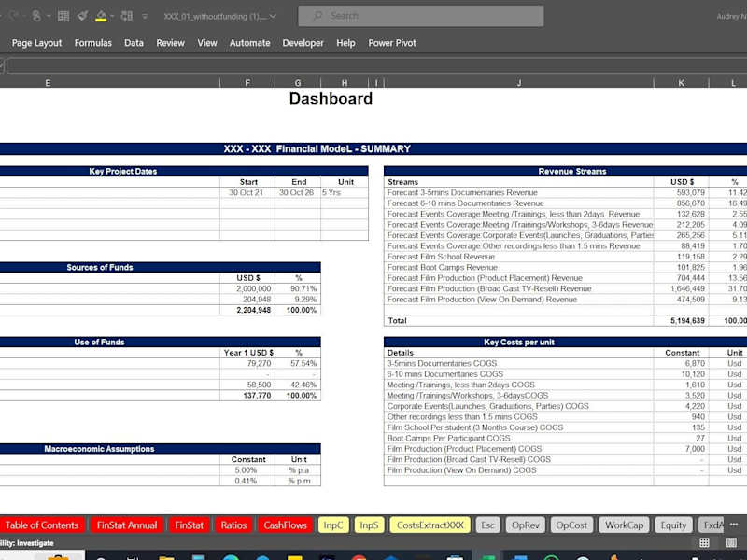The height and width of the screenshot is (560, 747).
Task: Click the Start date 30 Oct 21
Action: [x=247, y=192]
